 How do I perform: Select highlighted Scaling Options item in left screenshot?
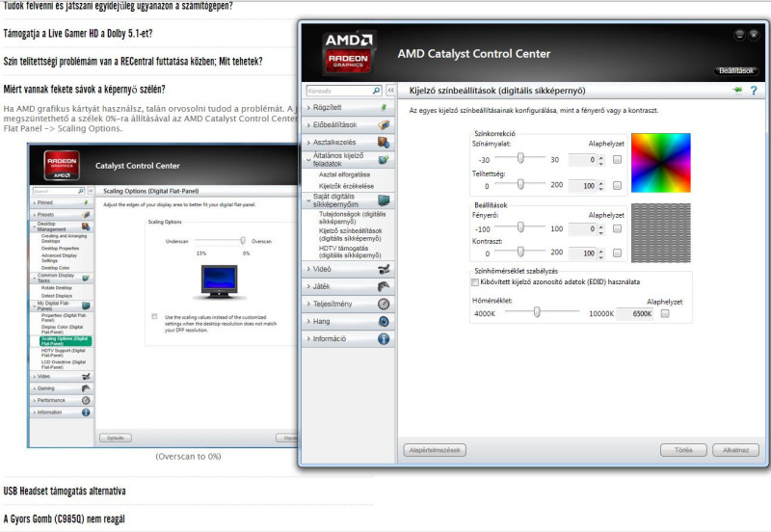pos(66,341)
